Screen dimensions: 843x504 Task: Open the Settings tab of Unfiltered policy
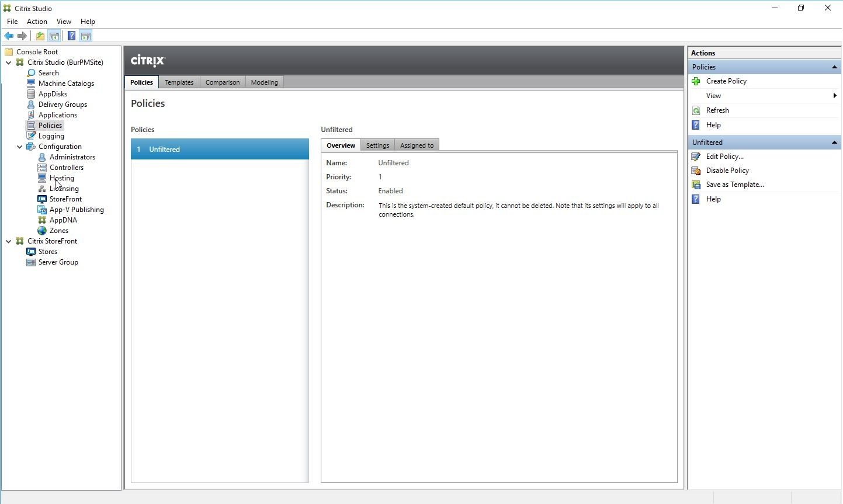tap(377, 145)
